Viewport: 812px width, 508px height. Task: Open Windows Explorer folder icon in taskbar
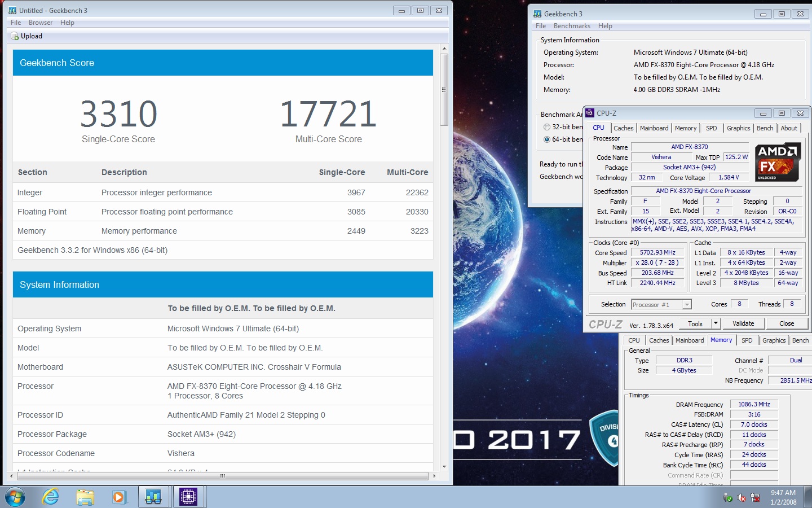85,497
